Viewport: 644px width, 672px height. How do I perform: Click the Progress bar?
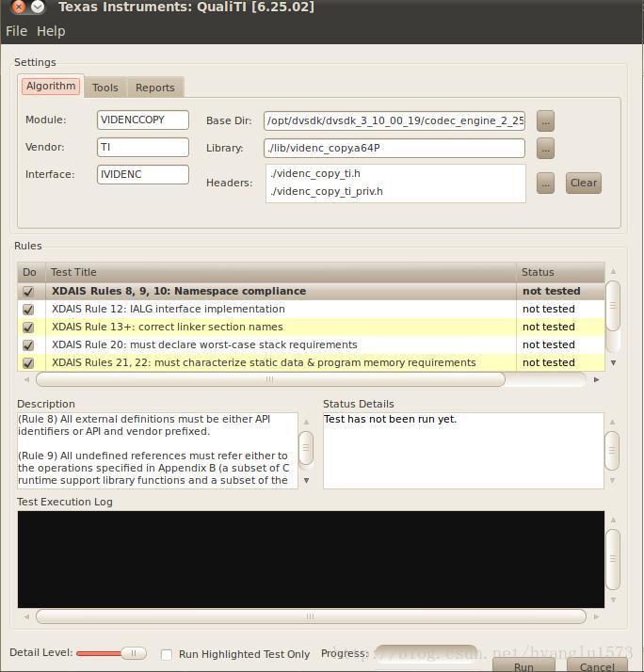coord(427,653)
